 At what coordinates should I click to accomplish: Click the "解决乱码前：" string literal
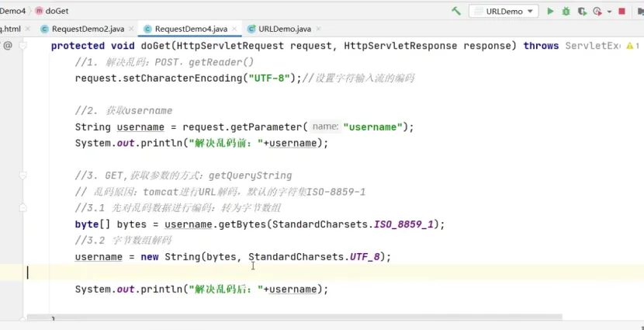(225, 143)
